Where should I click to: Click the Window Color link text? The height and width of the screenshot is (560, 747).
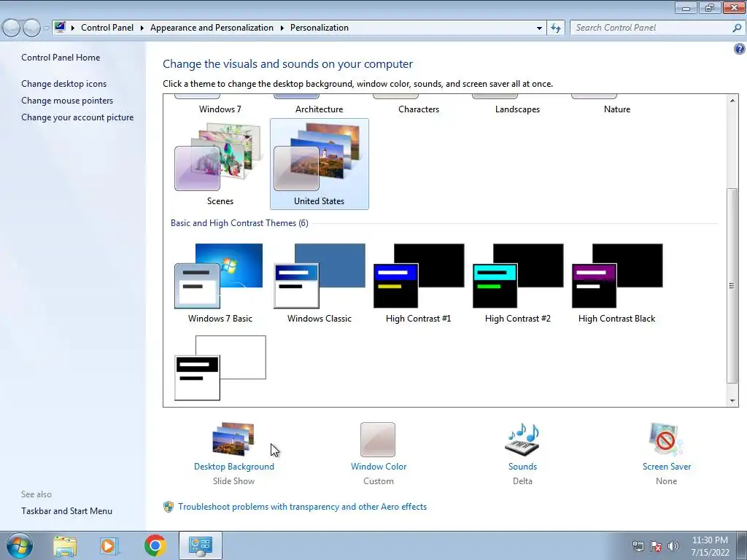click(379, 467)
